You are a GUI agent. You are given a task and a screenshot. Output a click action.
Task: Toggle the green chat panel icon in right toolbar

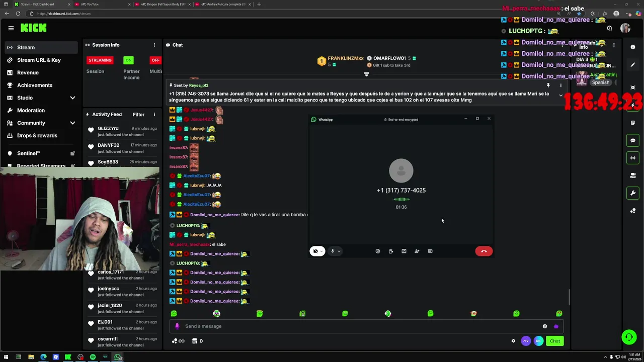(x=633, y=140)
